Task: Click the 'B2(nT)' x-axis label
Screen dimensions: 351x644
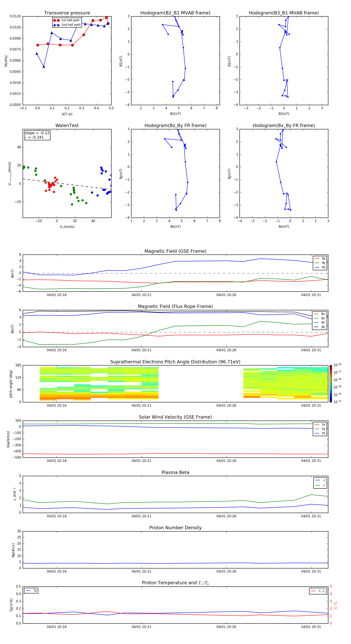Action: click(175, 114)
